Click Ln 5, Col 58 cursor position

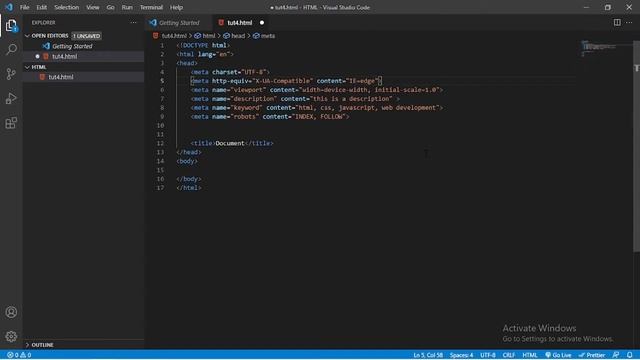point(428,355)
